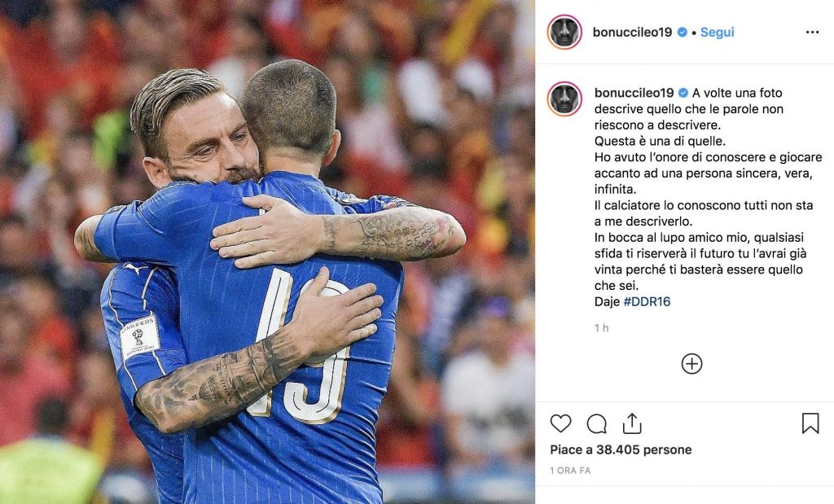The width and height of the screenshot is (834, 504).
Task: Click the verified badge in the caption
Action: (x=683, y=93)
